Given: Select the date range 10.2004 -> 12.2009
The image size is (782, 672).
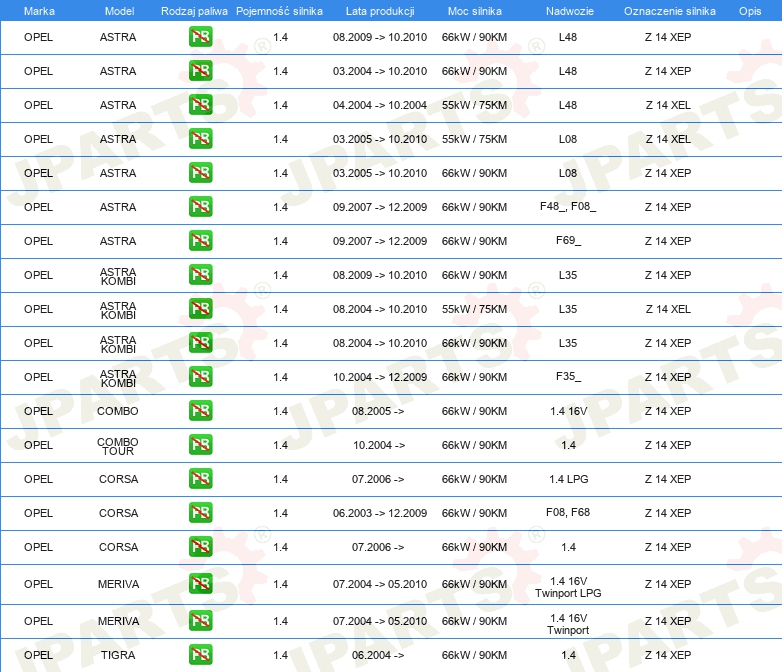Looking at the screenshot, I should (x=380, y=377).
